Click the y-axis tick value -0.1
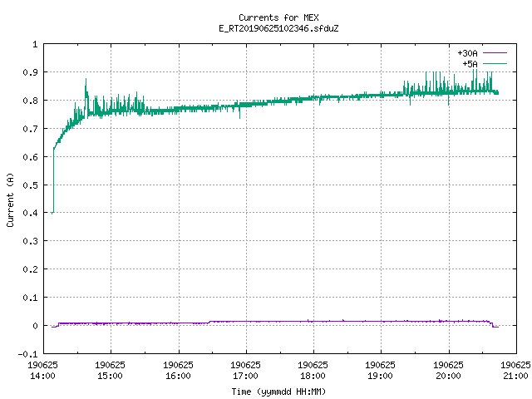 point(27,354)
